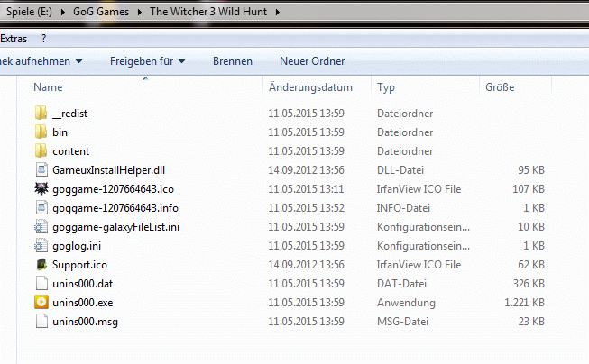
Task: Sort by the Änderungsdatum column header
Action: click(x=310, y=87)
